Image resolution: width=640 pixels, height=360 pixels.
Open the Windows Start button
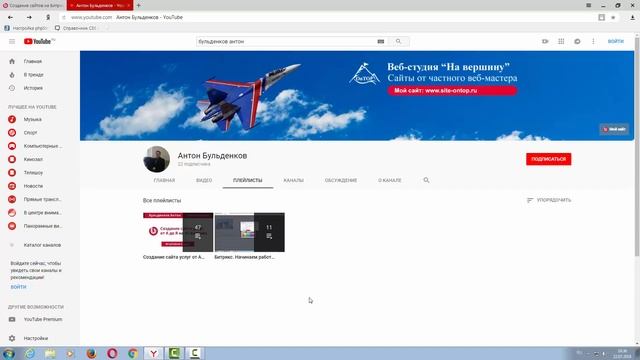[9, 353]
